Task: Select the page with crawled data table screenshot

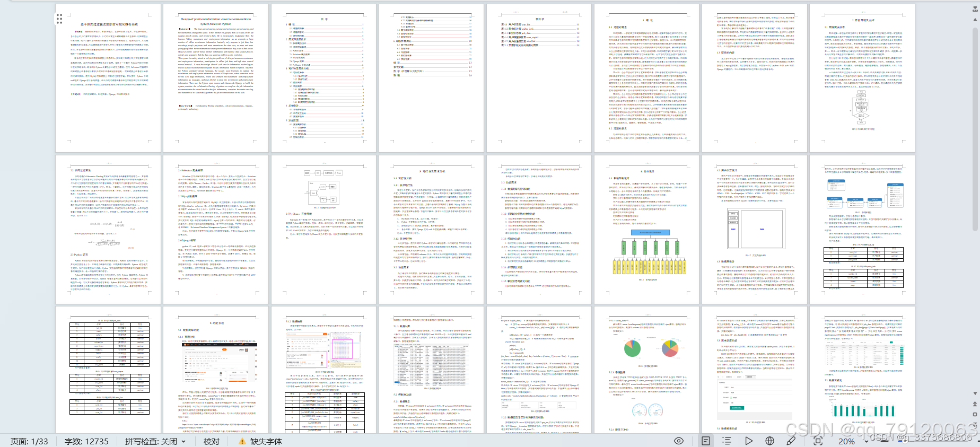Action: [431, 370]
